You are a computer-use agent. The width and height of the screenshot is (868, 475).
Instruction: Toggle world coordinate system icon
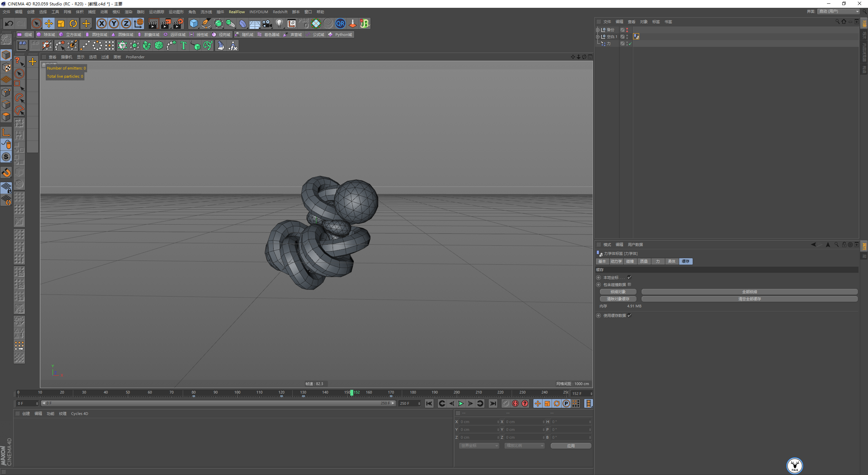coord(139,23)
